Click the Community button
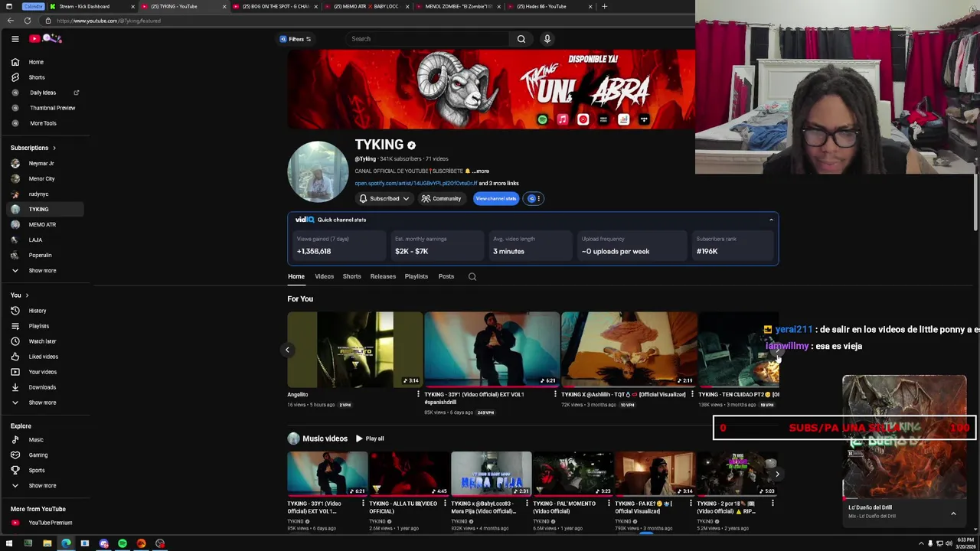This screenshot has width=980, height=551. coord(441,199)
